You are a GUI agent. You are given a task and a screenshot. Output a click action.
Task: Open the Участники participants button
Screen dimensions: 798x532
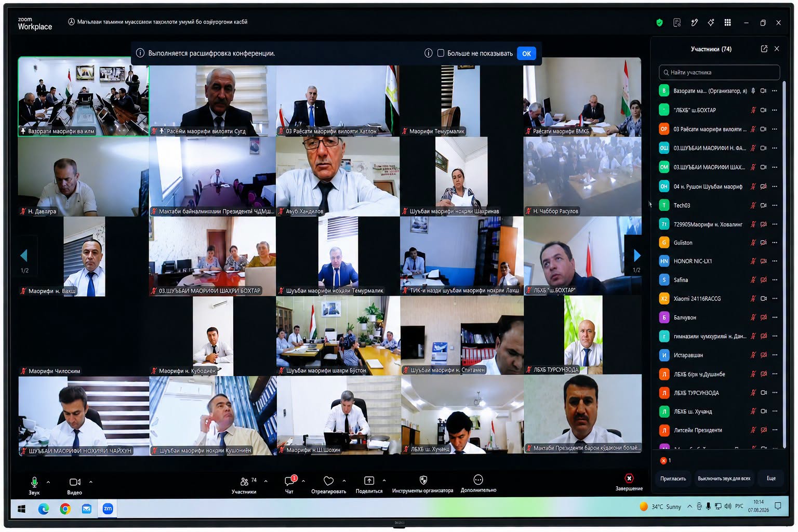pyautogui.click(x=244, y=485)
